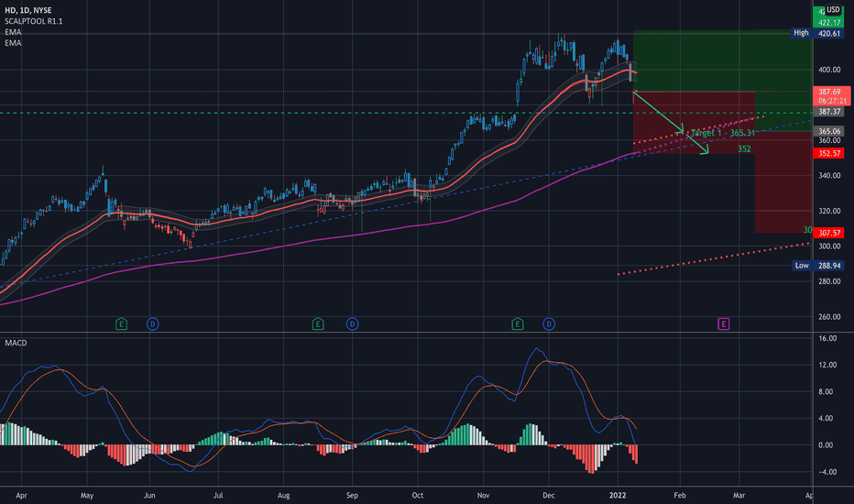Click the purple upcoming earnings marker near March

[x=723, y=324]
